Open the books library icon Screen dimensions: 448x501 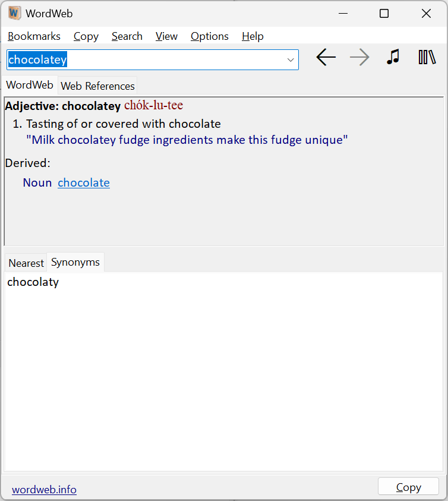tap(427, 57)
